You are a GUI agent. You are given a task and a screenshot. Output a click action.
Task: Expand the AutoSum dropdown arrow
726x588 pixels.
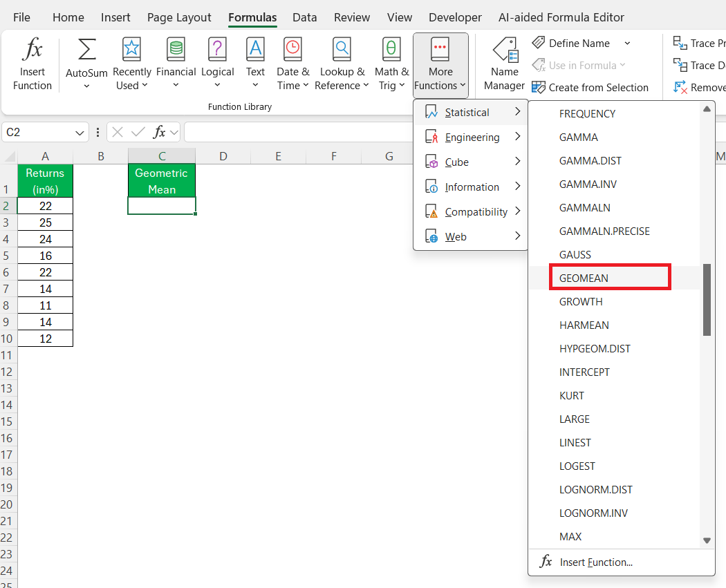point(86,86)
